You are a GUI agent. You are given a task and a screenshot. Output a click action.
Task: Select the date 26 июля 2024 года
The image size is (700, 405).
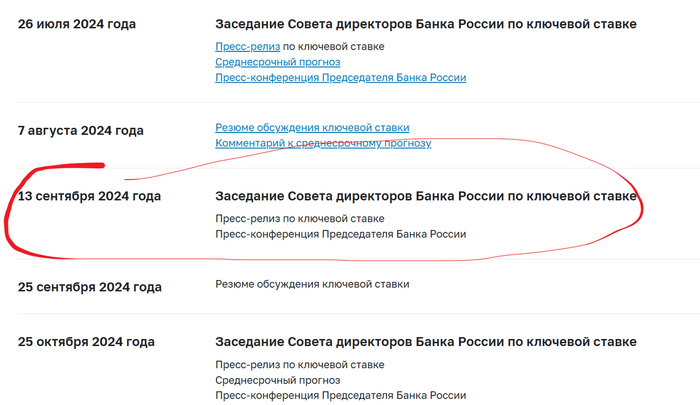77,24
